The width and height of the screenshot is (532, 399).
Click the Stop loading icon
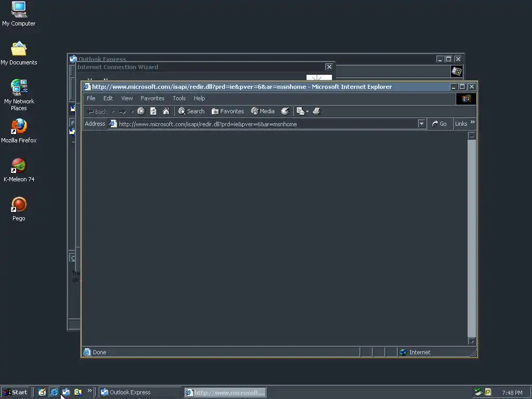(x=141, y=111)
